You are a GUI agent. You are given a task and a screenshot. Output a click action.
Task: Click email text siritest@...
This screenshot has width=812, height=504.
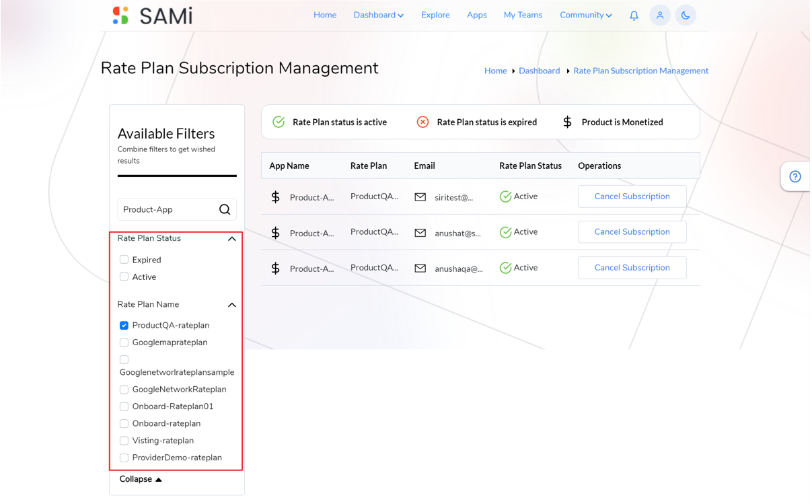454,198
